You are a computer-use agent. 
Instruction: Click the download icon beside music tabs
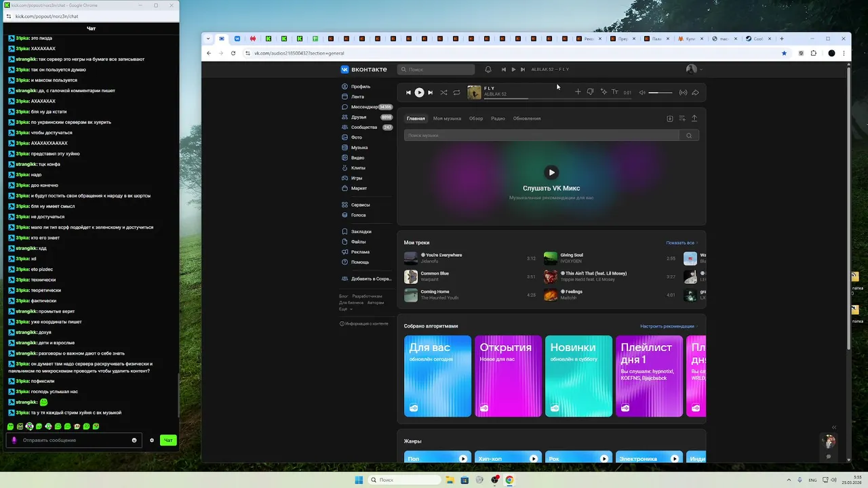pyautogui.click(x=670, y=119)
